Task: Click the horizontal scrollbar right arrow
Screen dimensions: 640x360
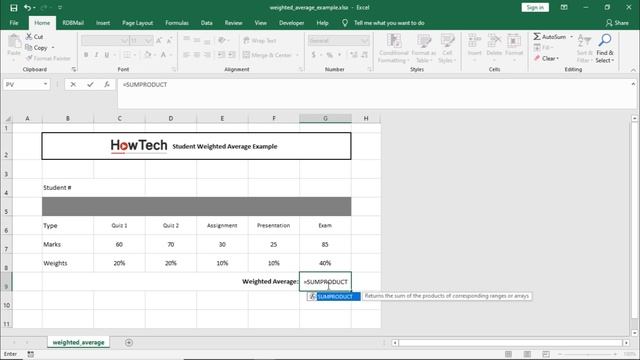Action: point(626,343)
